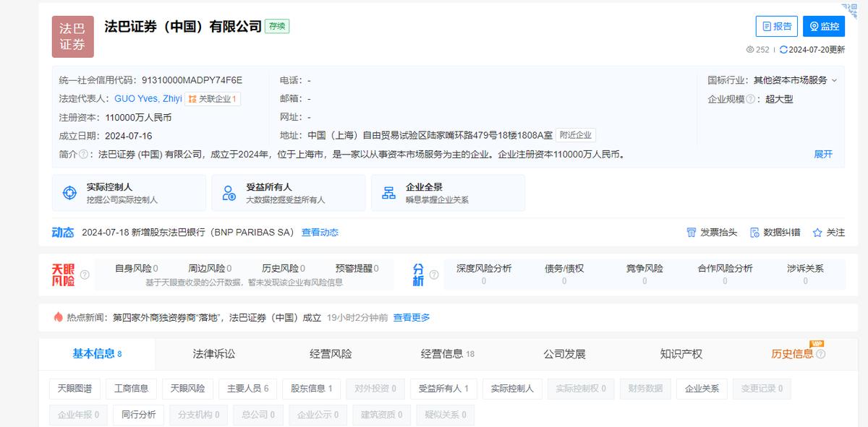This screenshot has width=868, height=427.
Task: Select the 天眼图谱 sub-tab
Action: [75, 389]
